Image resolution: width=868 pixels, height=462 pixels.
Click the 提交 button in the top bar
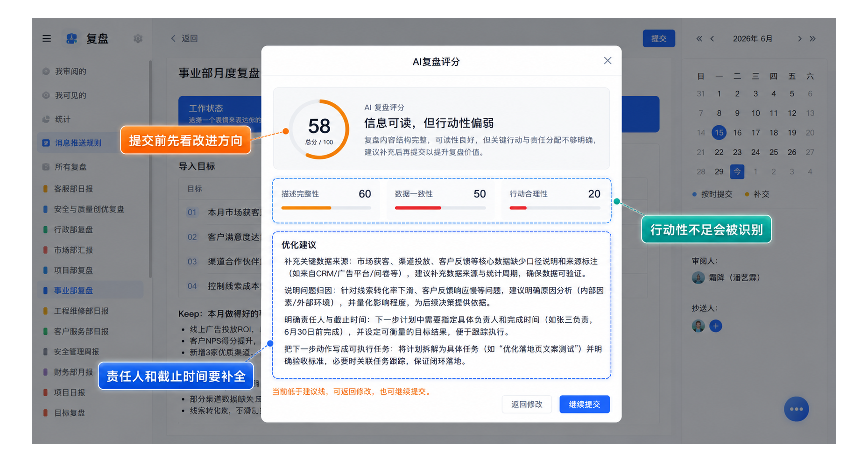click(x=659, y=38)
